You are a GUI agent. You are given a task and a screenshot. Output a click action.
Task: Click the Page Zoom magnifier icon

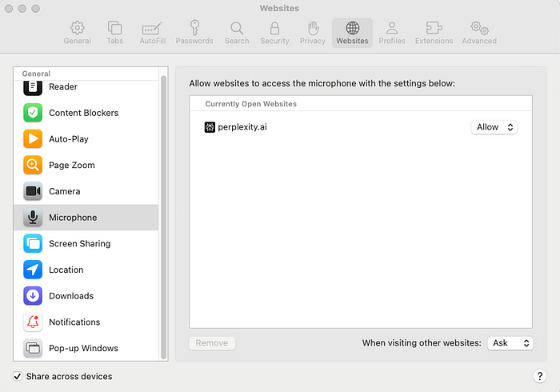point(33,165)
